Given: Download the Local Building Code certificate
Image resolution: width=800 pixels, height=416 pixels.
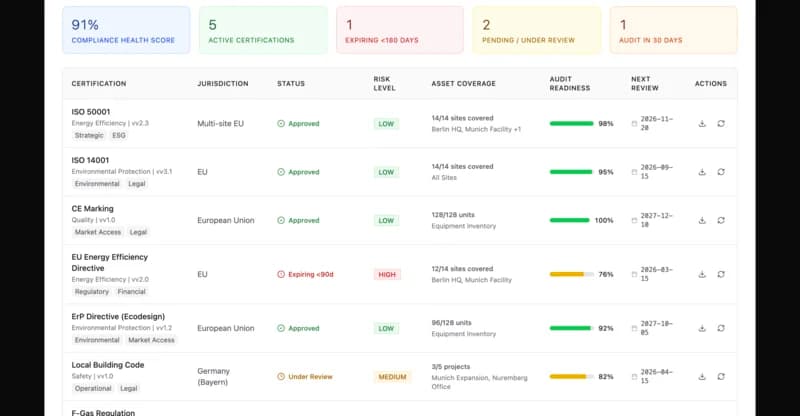Looking at the screenshot, I should [x=702, y=377].
